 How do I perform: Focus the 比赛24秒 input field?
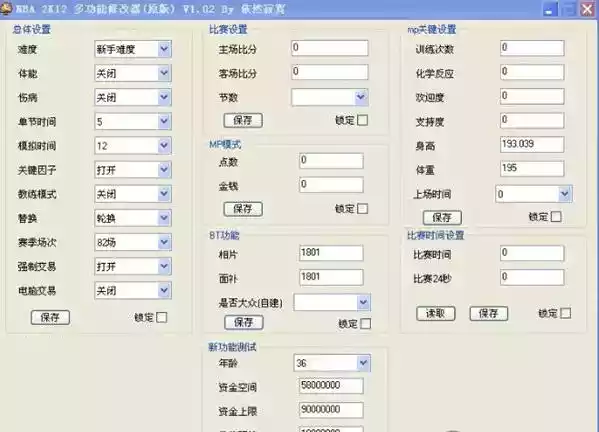pos(532,277)
